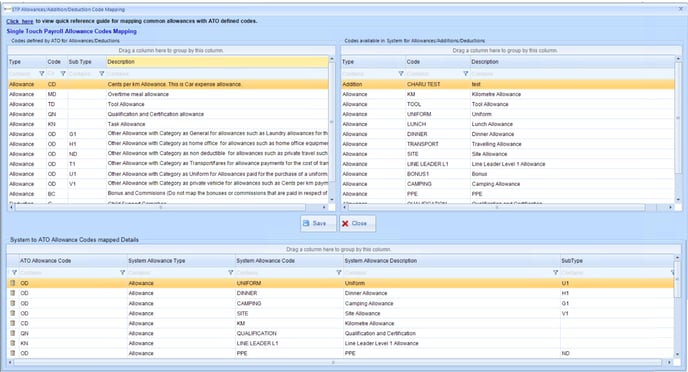Open filter for System codes Type column
Image resolution: width=688 pixels, height=372 pixels.
401,74
